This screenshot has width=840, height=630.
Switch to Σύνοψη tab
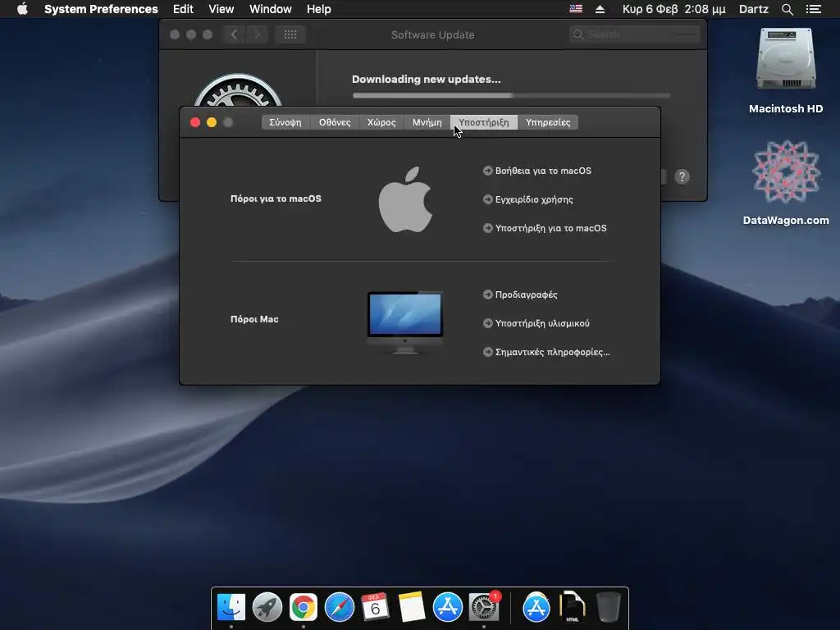point(285,122)
